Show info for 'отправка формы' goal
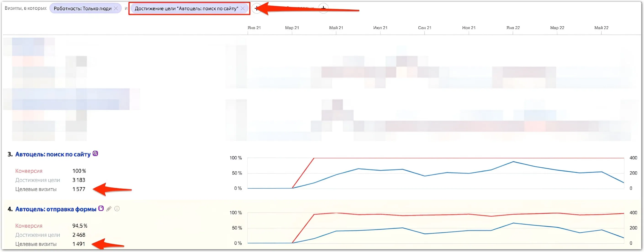 [x=117, y=208]
